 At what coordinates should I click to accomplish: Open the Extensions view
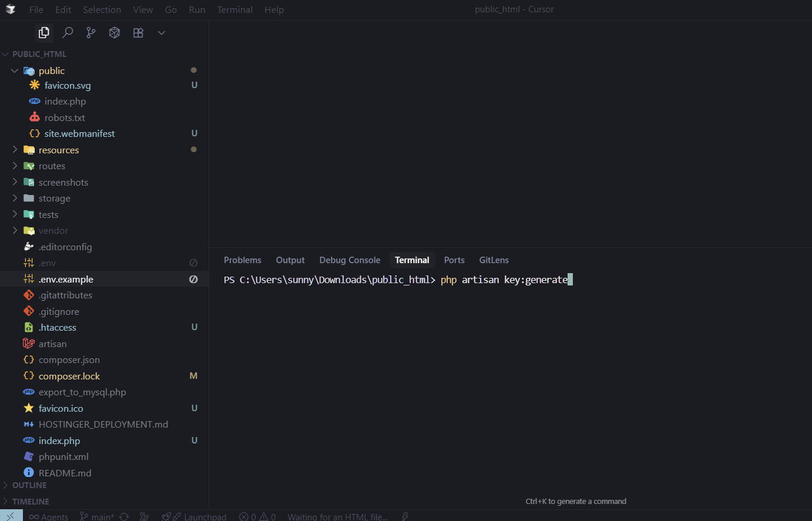tap(138, 33)
